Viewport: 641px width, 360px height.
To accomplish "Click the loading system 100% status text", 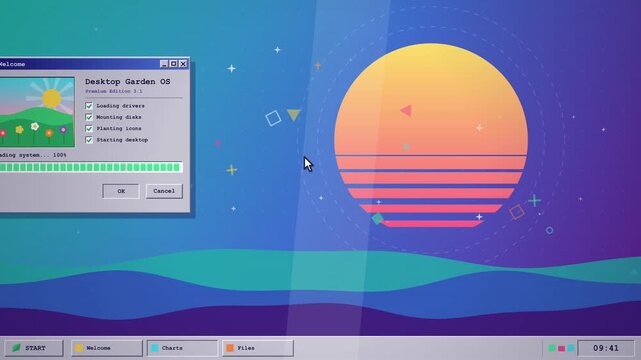I will tap(33, 155).
